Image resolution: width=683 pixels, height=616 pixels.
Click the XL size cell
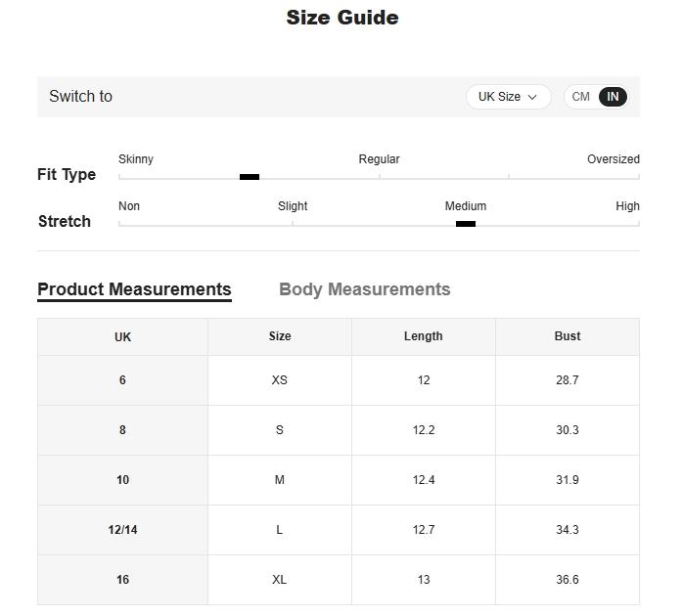tap(280, 580)
